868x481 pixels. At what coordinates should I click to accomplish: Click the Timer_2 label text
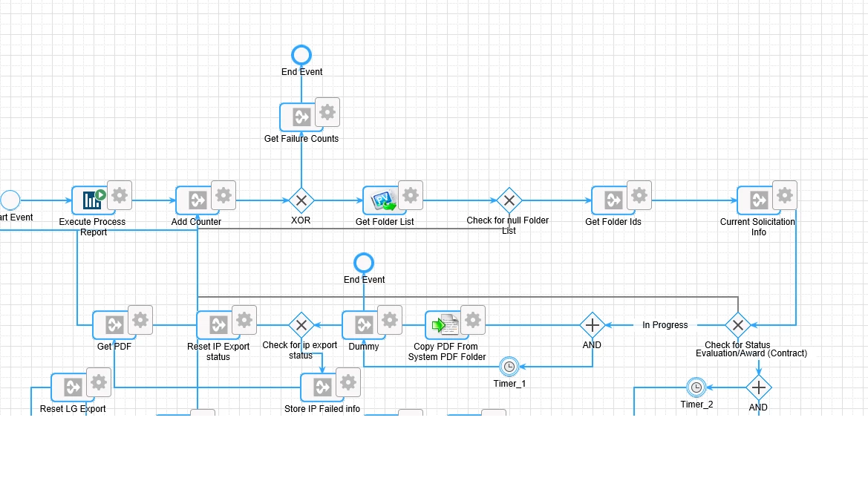pos(696,405)
